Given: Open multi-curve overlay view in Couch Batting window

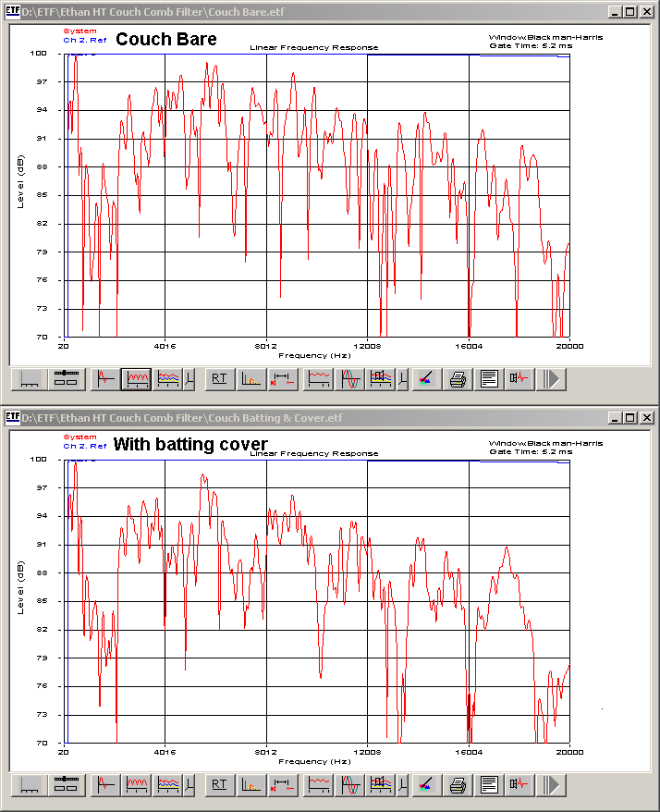Looking at the screenshot, I should [168, 785].
